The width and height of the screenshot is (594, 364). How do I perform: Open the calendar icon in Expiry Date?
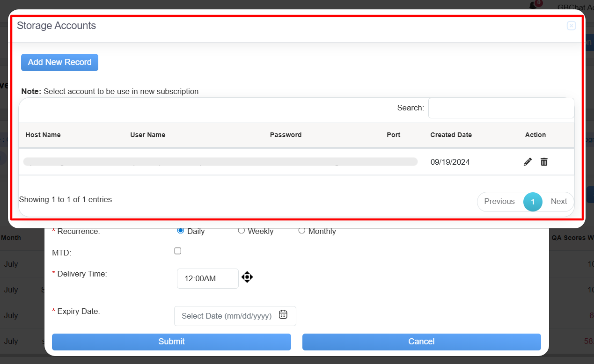click(x=283, y=314)
